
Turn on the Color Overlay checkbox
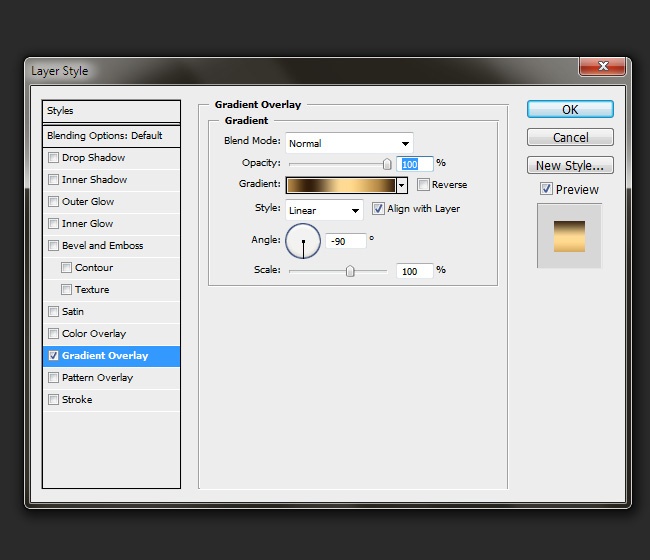[53, 333]
